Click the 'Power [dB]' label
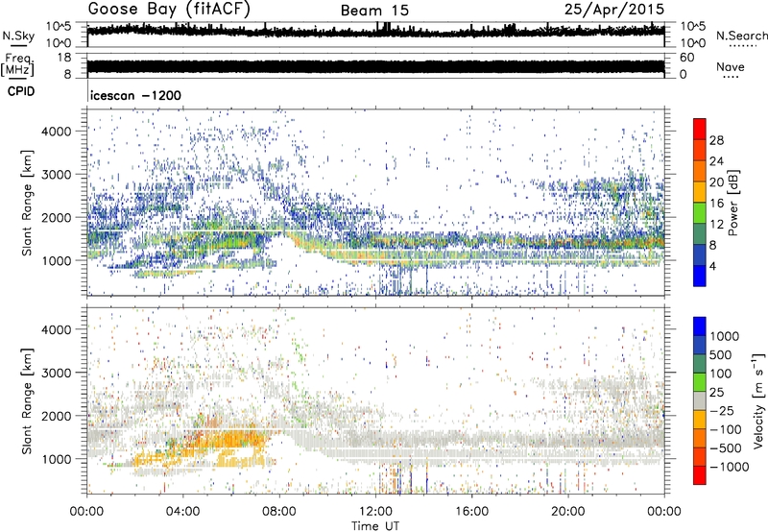The height and width of the screenshot is (532, 768). pos(733,203)
